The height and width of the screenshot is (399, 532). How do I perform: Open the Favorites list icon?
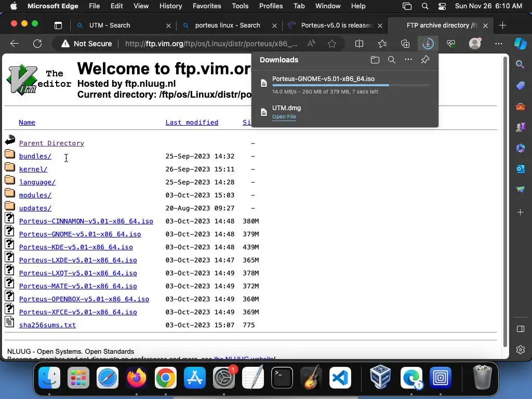point(382,44)
